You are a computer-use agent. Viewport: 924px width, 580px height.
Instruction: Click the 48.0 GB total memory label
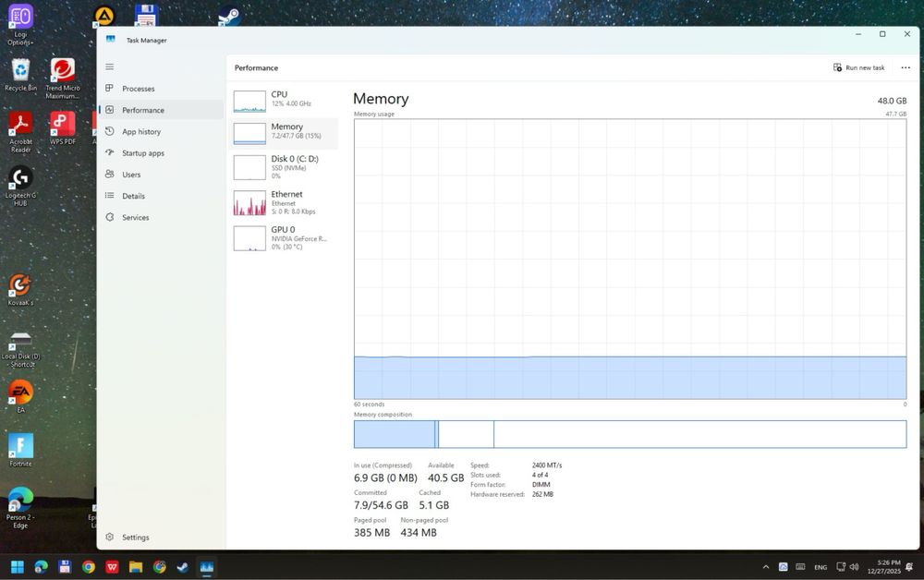click(892, 101)
